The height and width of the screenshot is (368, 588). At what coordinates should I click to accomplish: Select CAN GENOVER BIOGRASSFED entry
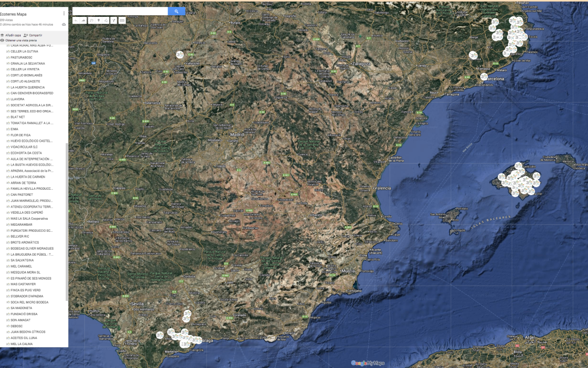click(x=32, y=93)
